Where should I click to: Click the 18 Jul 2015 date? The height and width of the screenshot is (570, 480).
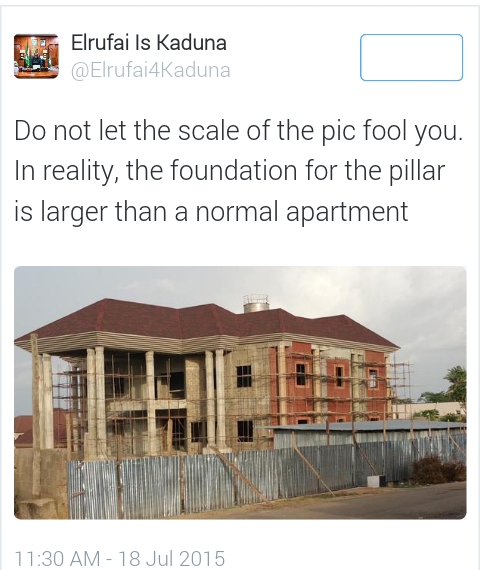(x=172, y=558)
